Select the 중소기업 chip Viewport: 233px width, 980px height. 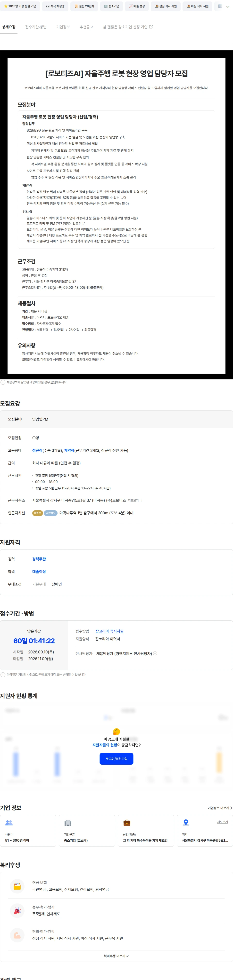coord(111,7)
